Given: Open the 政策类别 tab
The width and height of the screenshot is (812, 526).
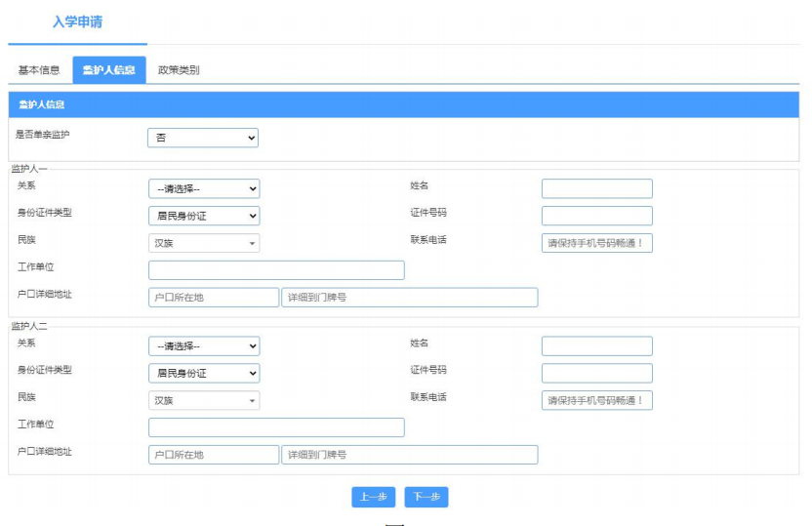Looking at the screenshot, I should pos(179,70).
